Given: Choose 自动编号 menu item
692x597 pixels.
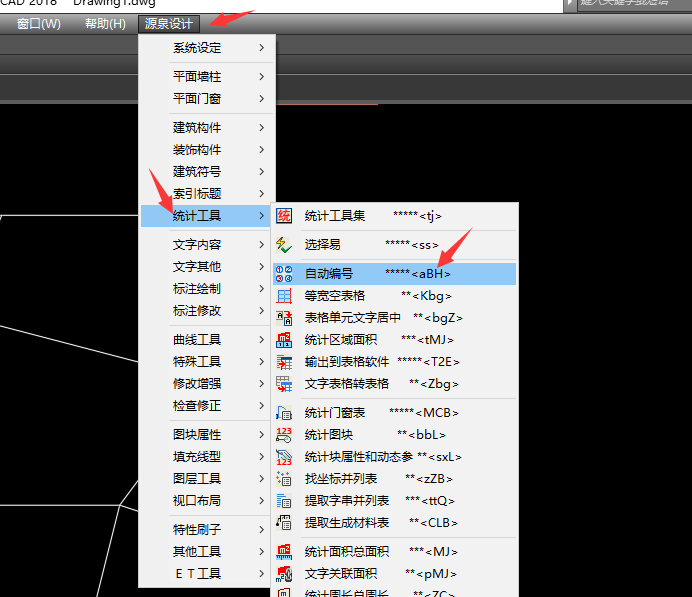Looking at the screenshot, I should tap(395, 274).
